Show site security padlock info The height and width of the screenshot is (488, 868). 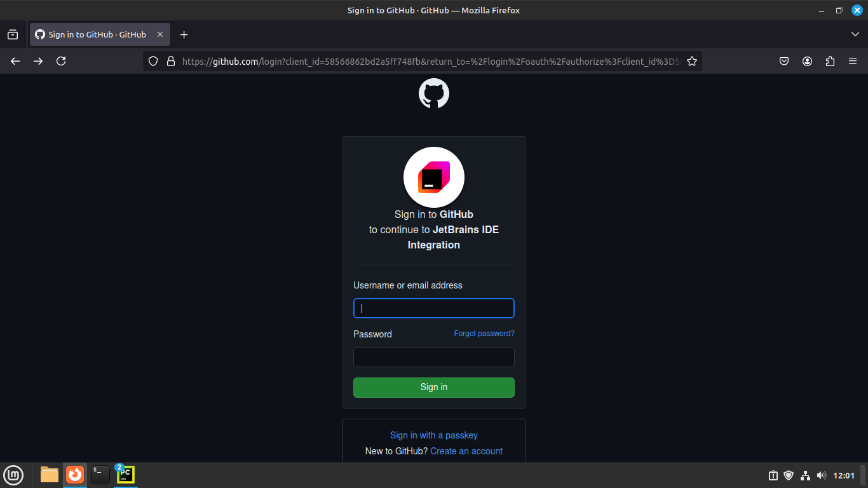tap(170, 61)
